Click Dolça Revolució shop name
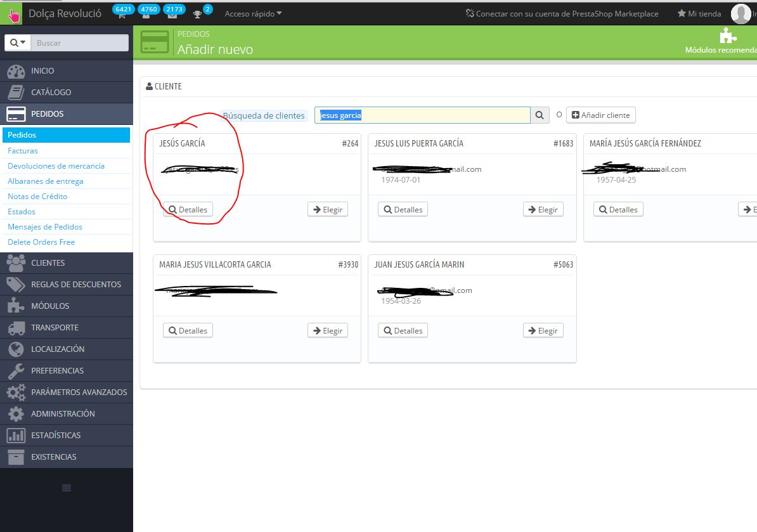 tap(65, 13)
